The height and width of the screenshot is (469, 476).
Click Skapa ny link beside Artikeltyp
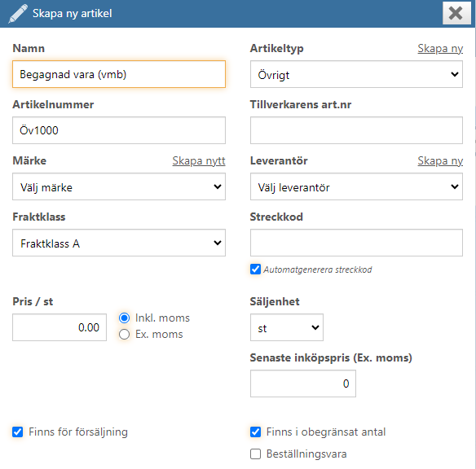pos(440,49)
